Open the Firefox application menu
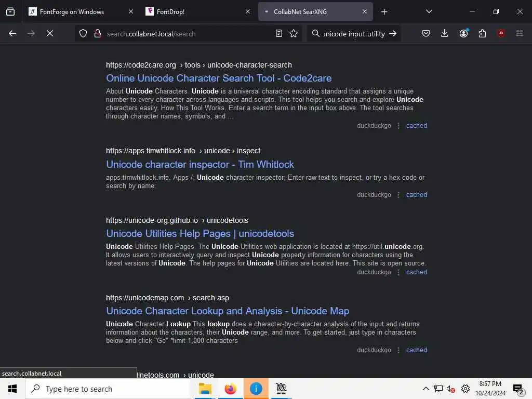The image size is (532, 399). (x=520, y=33)
